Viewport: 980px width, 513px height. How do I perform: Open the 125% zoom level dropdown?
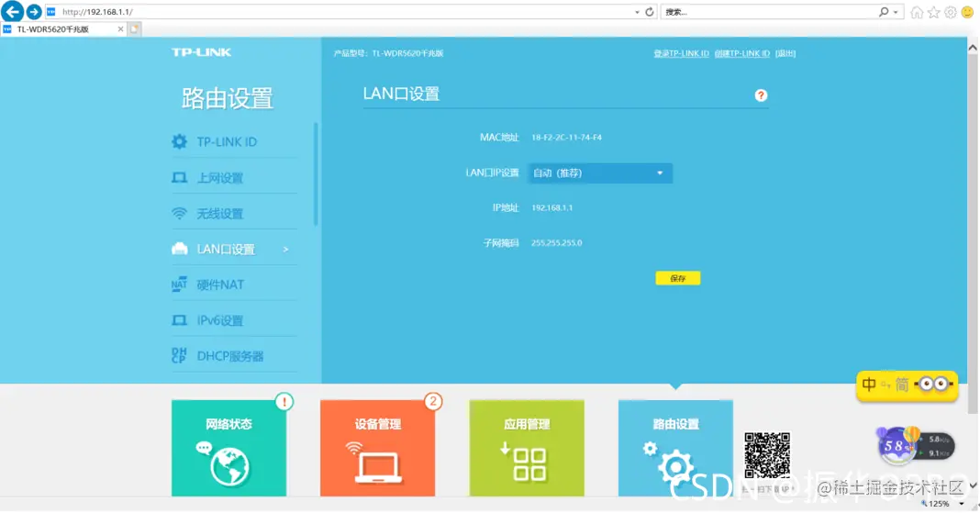[962, 504]
